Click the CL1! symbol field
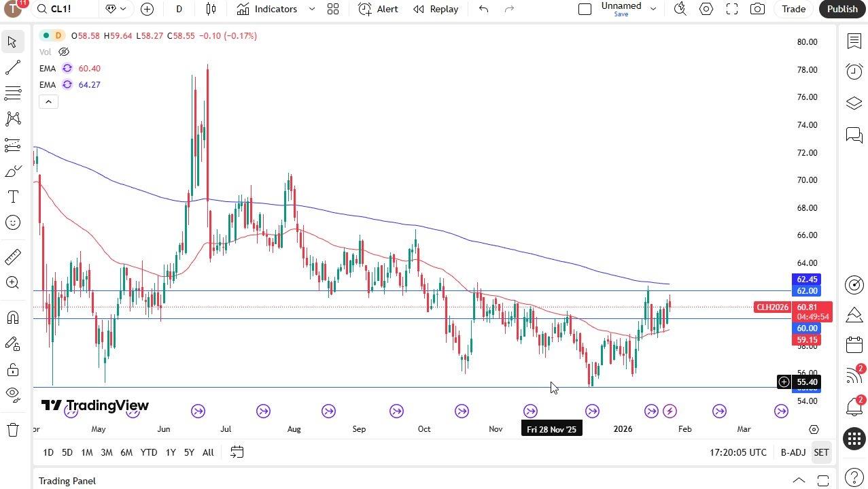This screenshot has height=489, width=868. click(x=57, y=9)
